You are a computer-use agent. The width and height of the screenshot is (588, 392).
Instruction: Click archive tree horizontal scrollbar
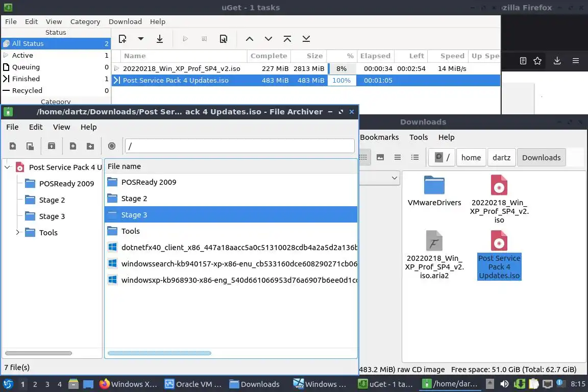pyautogui.click(x=38, y=353)
